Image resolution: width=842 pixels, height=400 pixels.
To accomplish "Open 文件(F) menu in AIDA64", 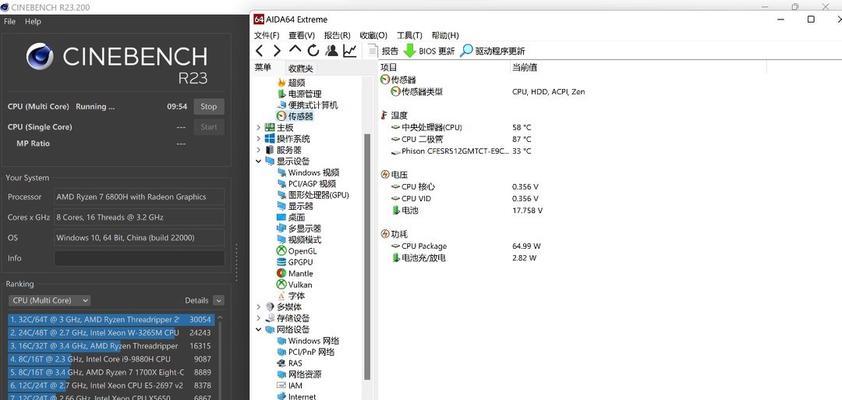I will click(267, 35).
